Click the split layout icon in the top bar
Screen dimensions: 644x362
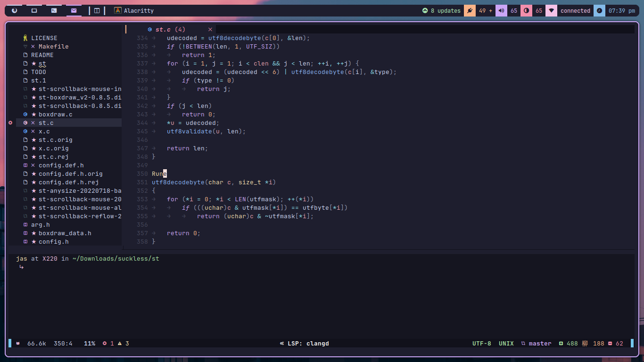[x=97, y=10]
